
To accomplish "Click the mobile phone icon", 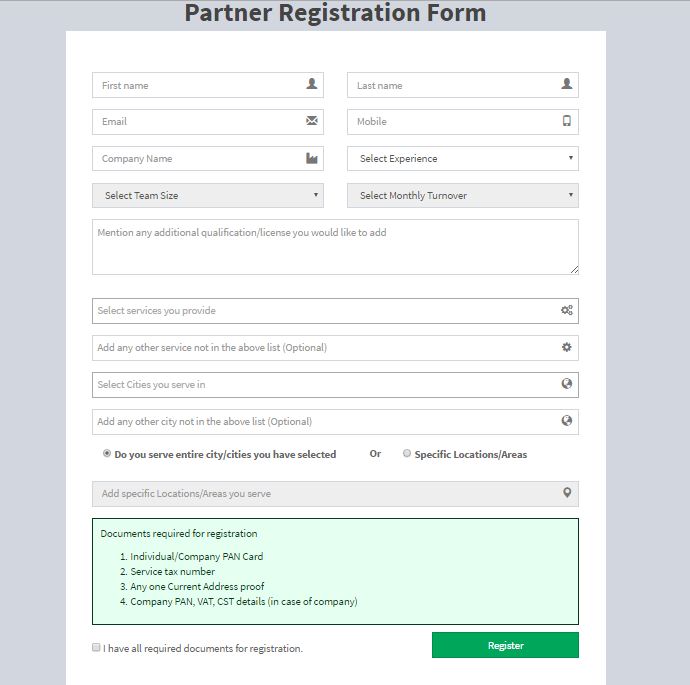I will pyautogui.click(x=567, y=121).
